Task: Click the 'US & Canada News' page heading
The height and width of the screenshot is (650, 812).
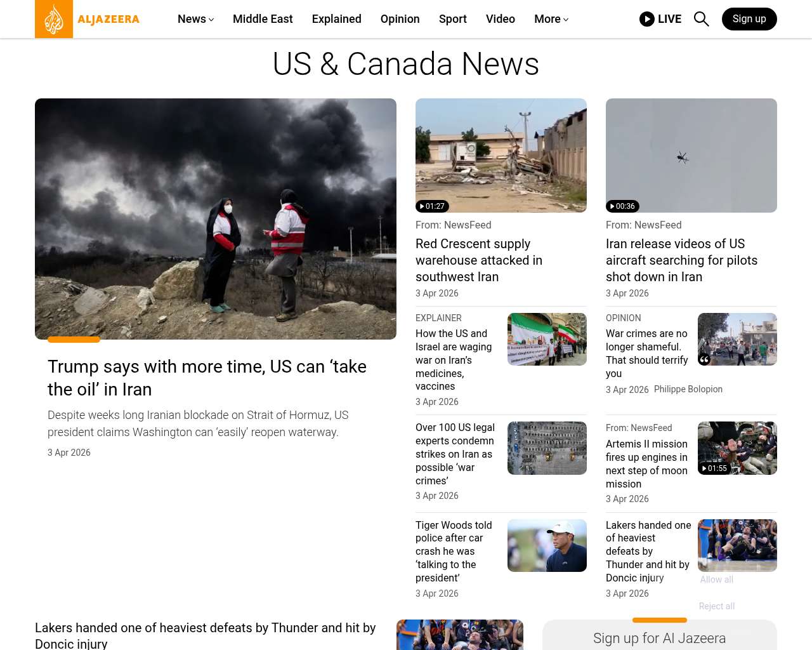Action: (406, 64)
